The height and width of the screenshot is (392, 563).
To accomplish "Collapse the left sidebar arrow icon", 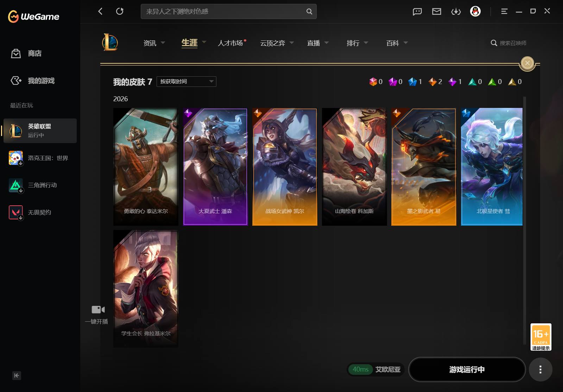I will coord(17,375).
